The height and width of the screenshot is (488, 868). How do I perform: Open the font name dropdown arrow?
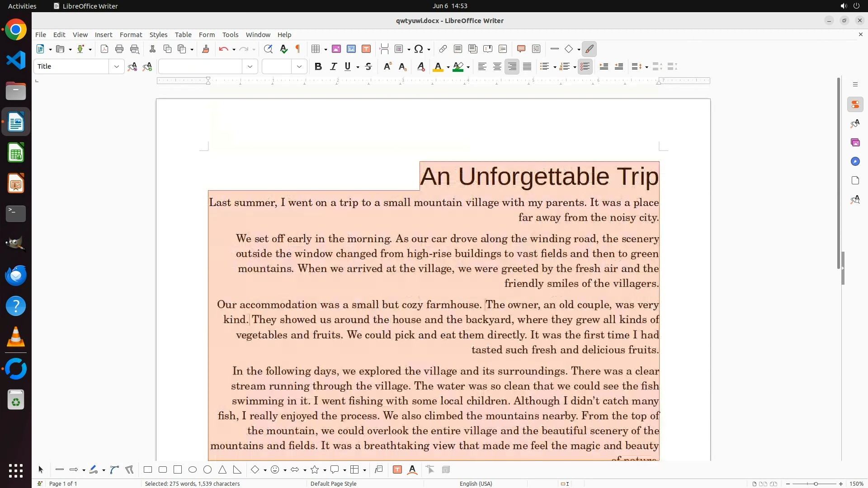250,67
